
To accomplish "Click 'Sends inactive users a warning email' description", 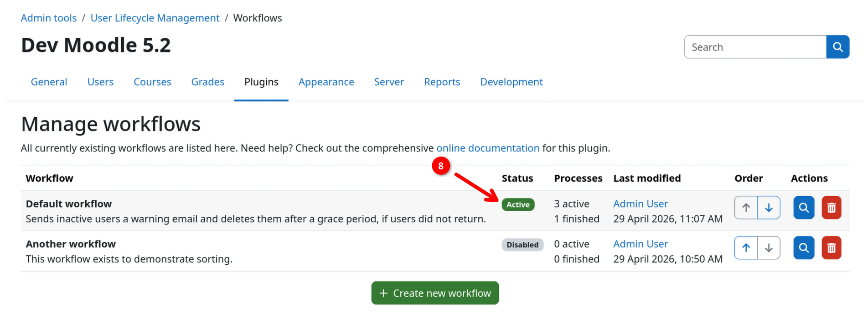I will pos(256,219).
